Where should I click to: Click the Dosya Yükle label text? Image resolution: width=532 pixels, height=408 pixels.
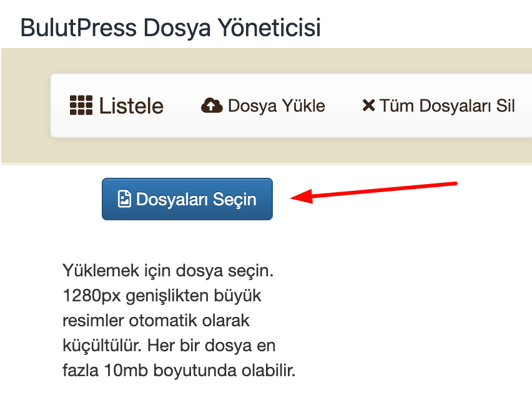coord(278,106)
